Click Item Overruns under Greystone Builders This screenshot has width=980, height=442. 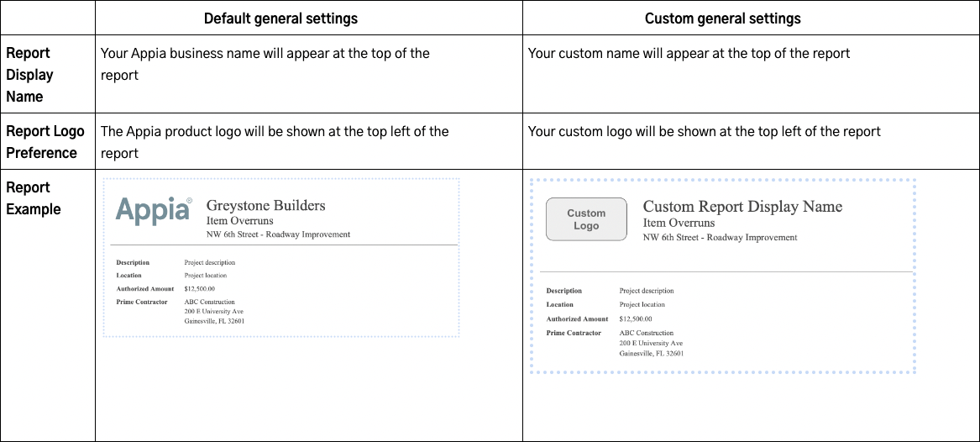click(242, 221)
